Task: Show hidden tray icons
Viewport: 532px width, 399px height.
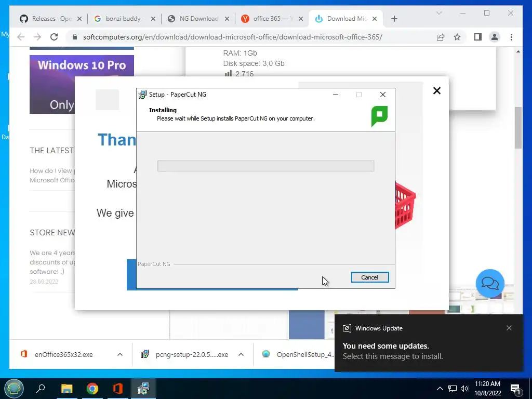Action: coord(440,389)
